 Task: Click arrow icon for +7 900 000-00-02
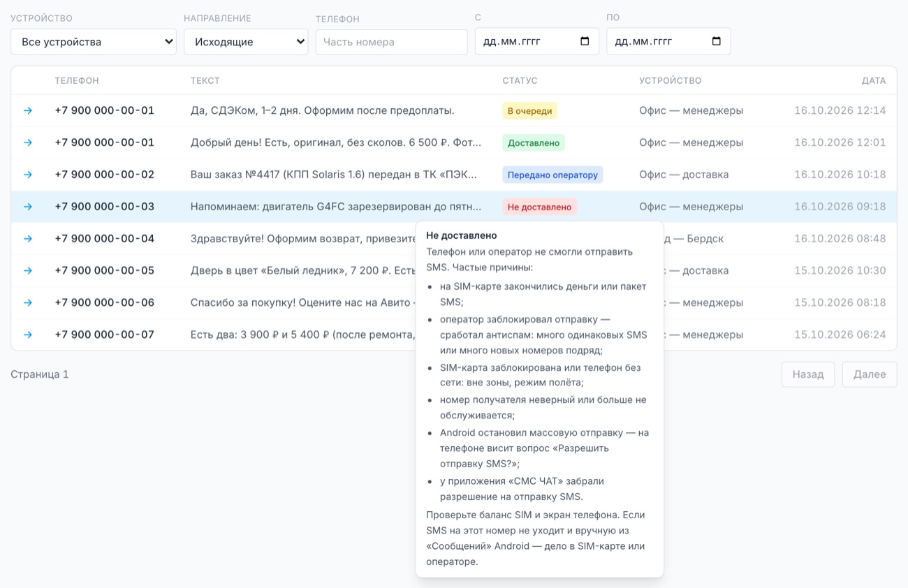click(x=28, y=175)
